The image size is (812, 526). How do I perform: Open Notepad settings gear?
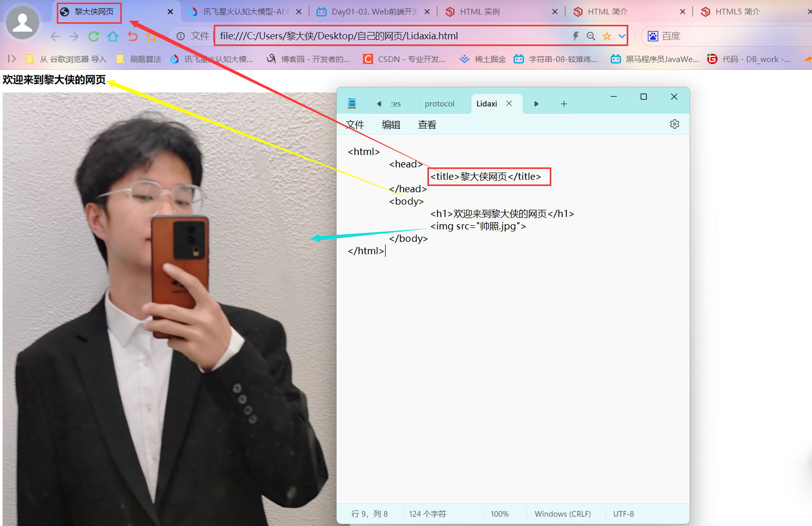click(675, 124)
